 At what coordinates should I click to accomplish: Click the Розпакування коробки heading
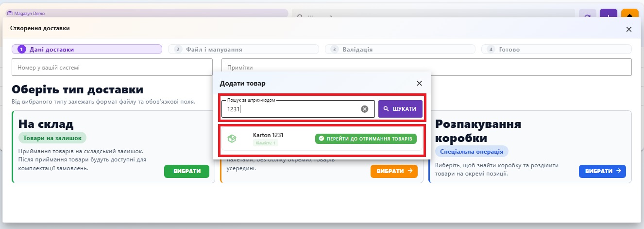click(478, 130)
